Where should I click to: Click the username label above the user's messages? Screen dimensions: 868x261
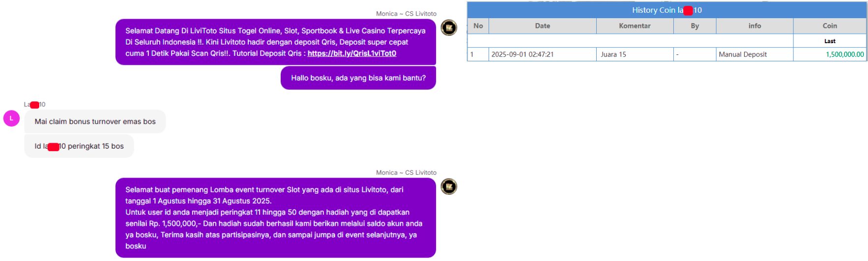pos(34,104)
